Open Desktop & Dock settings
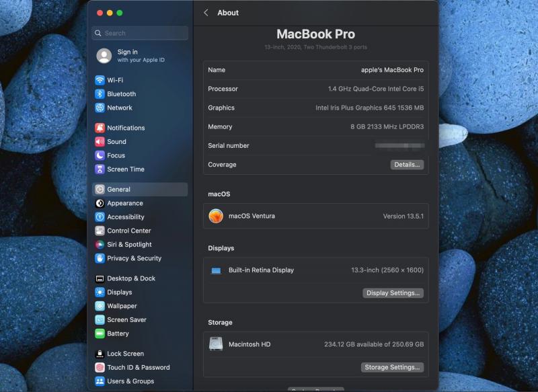Image resolution: width=538 pixels, height=392 pixels. [x=140, y=278]
